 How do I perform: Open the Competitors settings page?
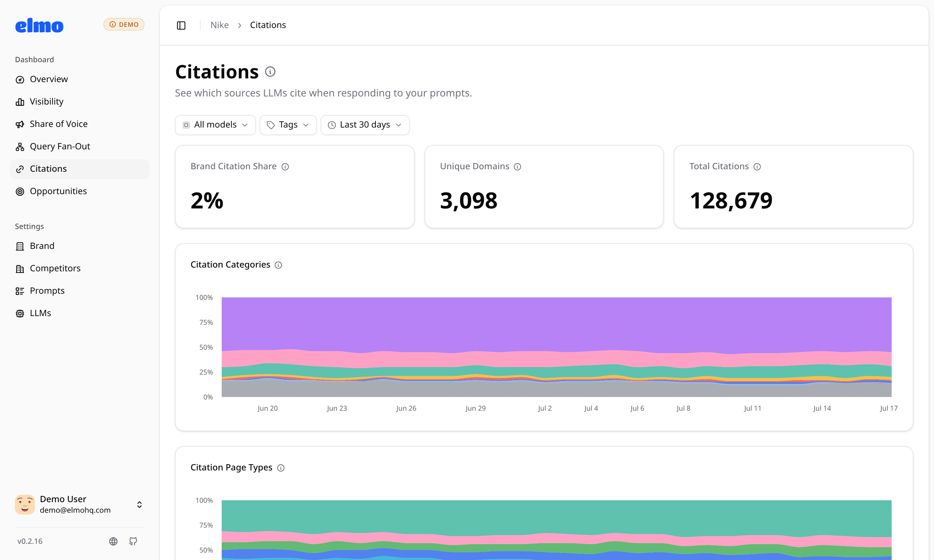tap(80, 268)
